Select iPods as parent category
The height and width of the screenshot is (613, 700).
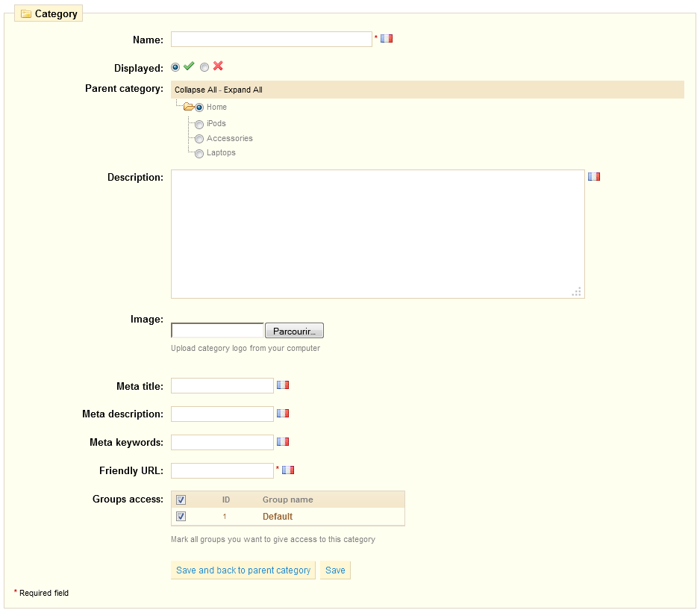coord(199,124)
